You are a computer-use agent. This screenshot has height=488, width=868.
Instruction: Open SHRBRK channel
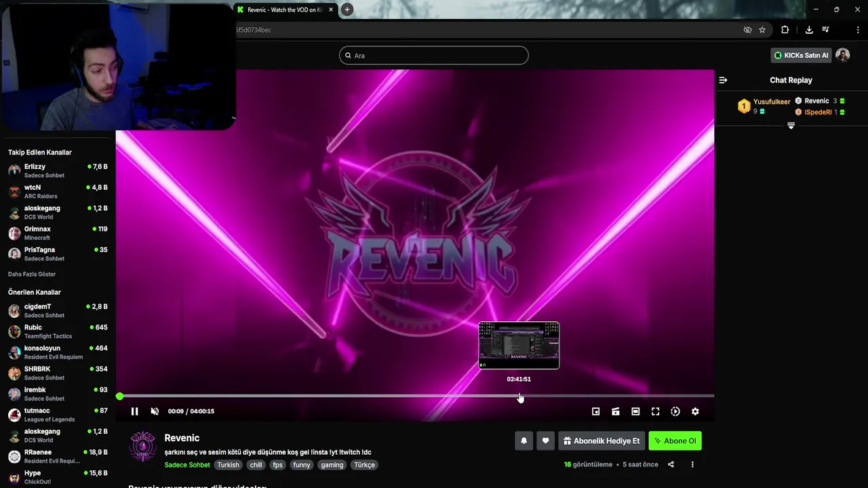tap(58, 373)
